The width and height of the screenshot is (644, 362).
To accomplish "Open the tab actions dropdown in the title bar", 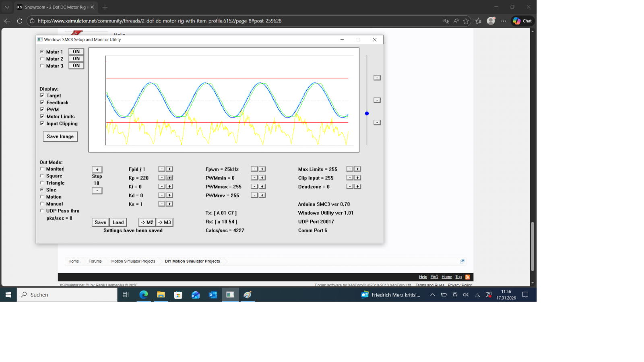I will tap(7, 7).
